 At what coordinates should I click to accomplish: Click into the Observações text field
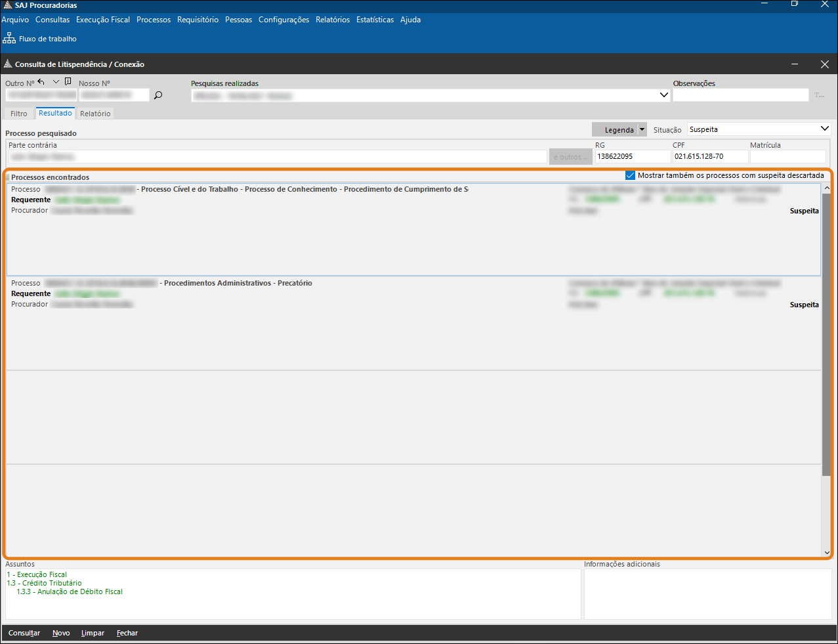point(740,95)
